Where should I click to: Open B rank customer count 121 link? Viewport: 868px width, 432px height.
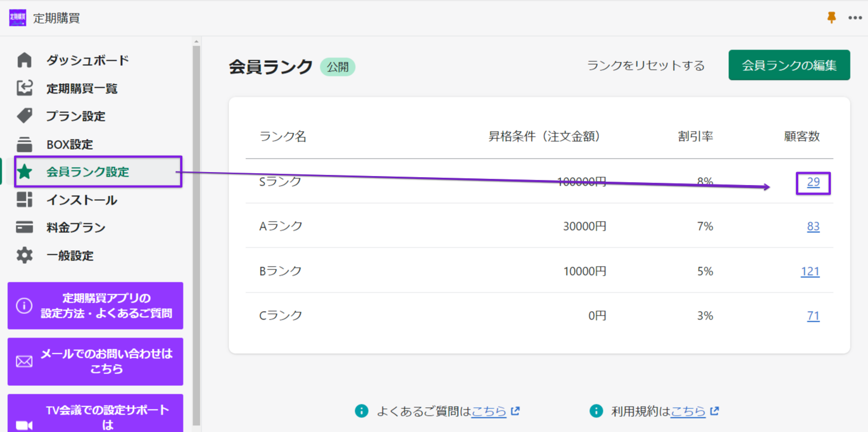click(x=810, y=272)
